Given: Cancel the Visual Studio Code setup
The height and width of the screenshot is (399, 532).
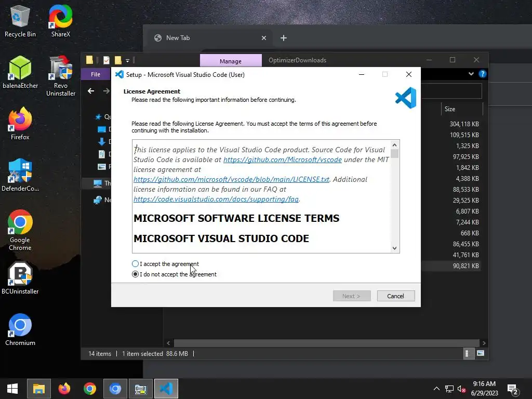Looking at the screenshot, I should click(395, 296).
